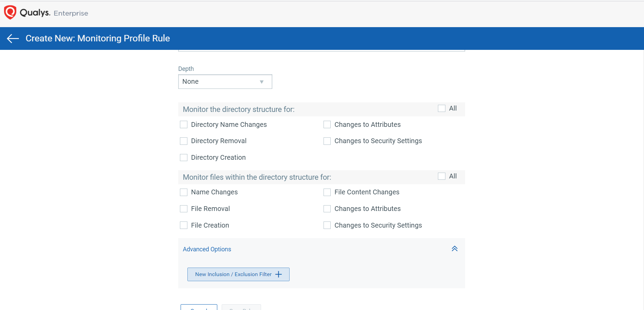
Task: Enable Directory Name Changes monitoring
Action: [x=184, y=125]
